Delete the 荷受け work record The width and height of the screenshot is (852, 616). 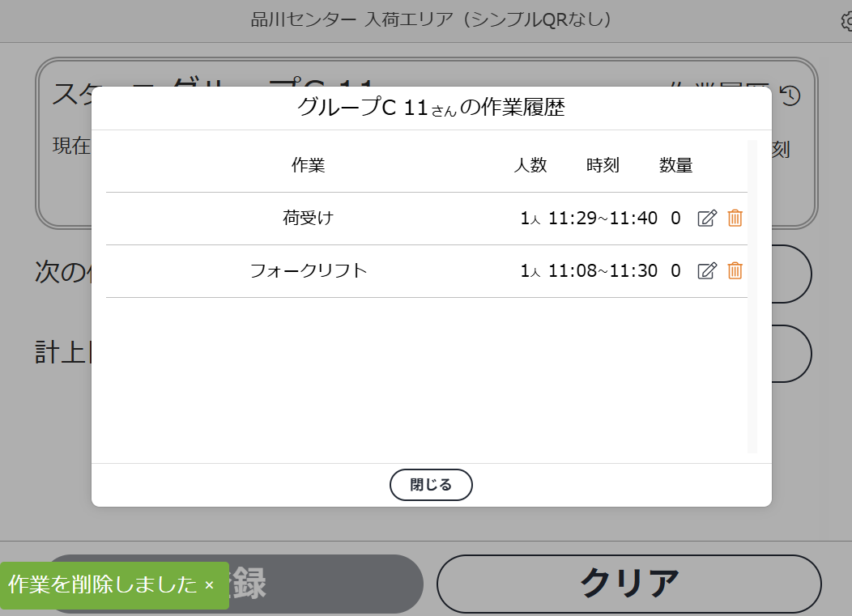(735, 219)
